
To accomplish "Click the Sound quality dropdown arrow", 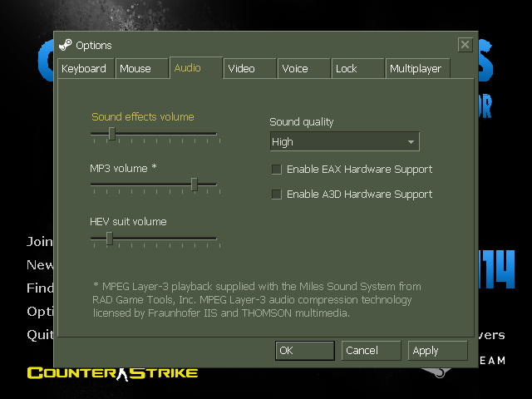I will 411,142.
